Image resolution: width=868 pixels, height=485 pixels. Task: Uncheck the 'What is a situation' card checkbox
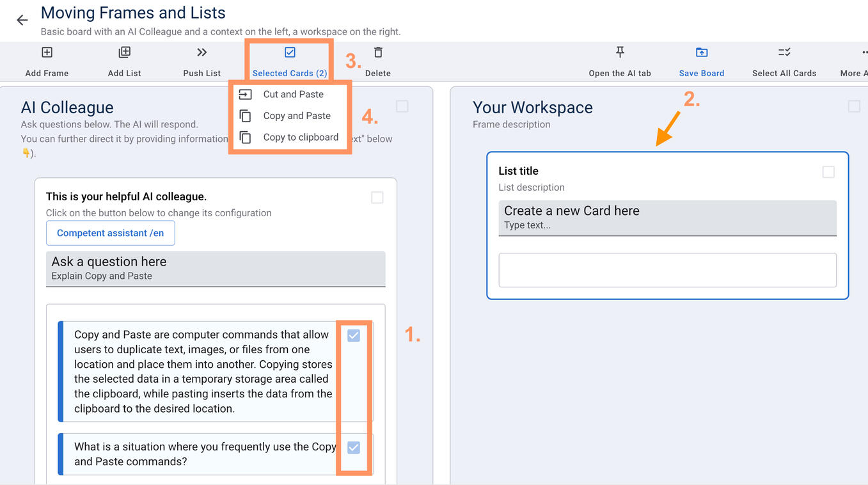354,447
